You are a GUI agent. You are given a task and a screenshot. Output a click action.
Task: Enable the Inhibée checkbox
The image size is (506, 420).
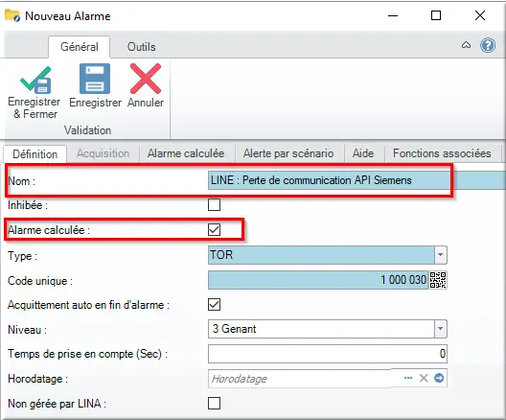(215, 204)
